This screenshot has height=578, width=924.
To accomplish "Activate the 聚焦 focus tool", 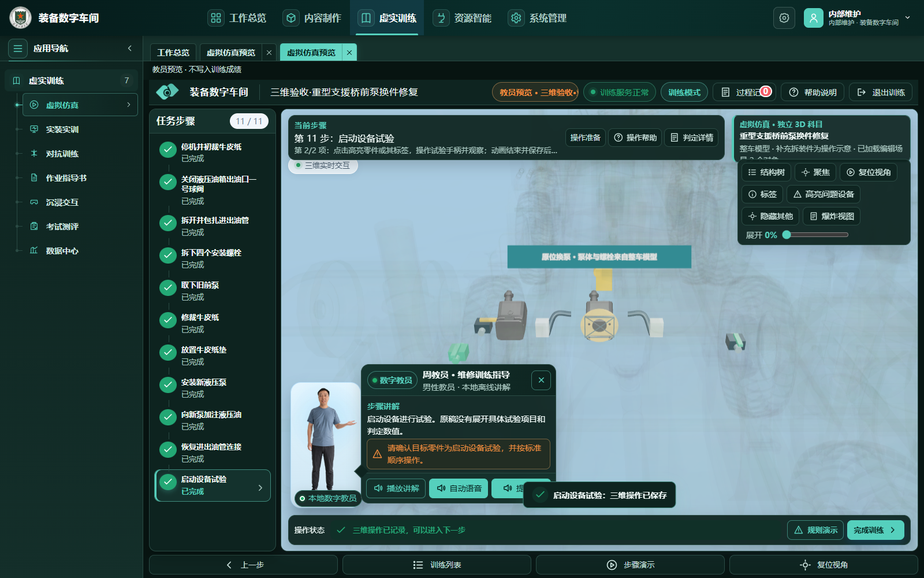I will click(x=815, y=172).
